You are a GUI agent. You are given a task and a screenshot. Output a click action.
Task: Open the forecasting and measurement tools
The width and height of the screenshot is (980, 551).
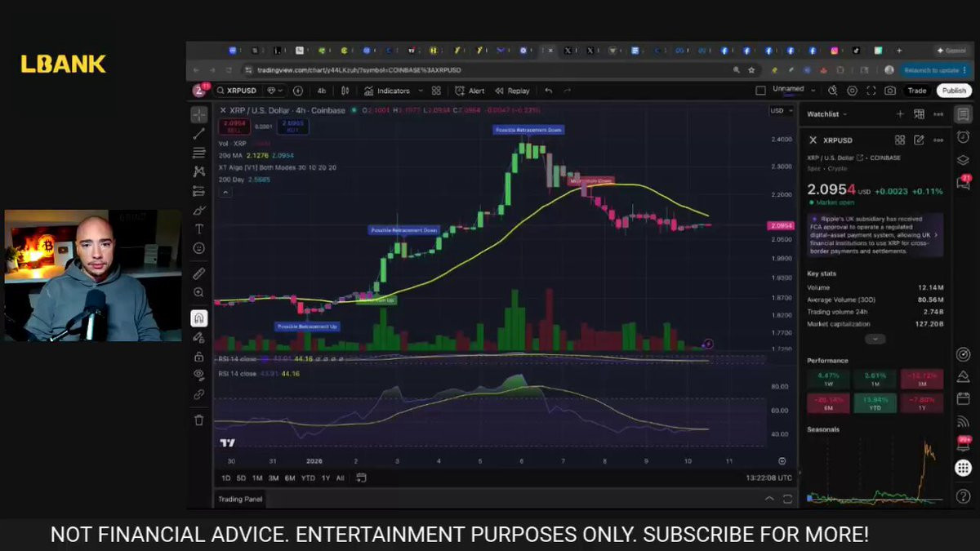coord(198,191)
